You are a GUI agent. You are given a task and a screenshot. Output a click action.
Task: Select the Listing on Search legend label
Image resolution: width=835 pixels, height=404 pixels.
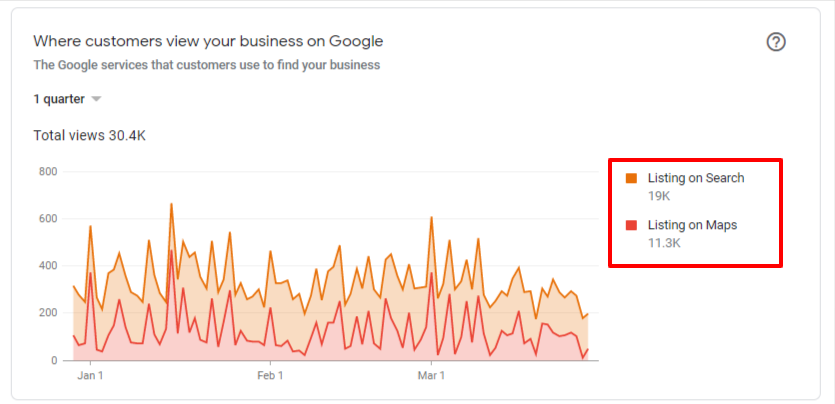click(695, 178)
